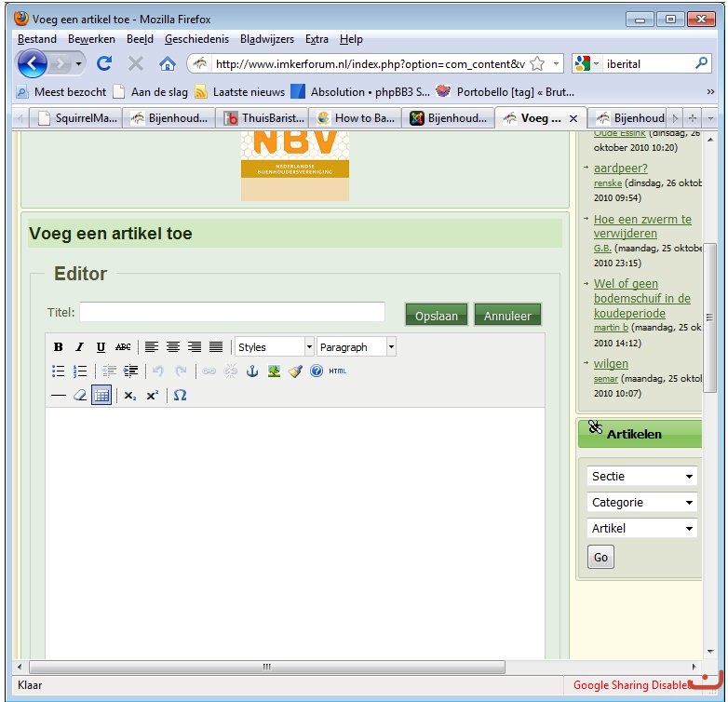The width and height of the screenshot is (728, 702).
Task: Expand the Sectie dropdown
Action: (x=641, y=476)
